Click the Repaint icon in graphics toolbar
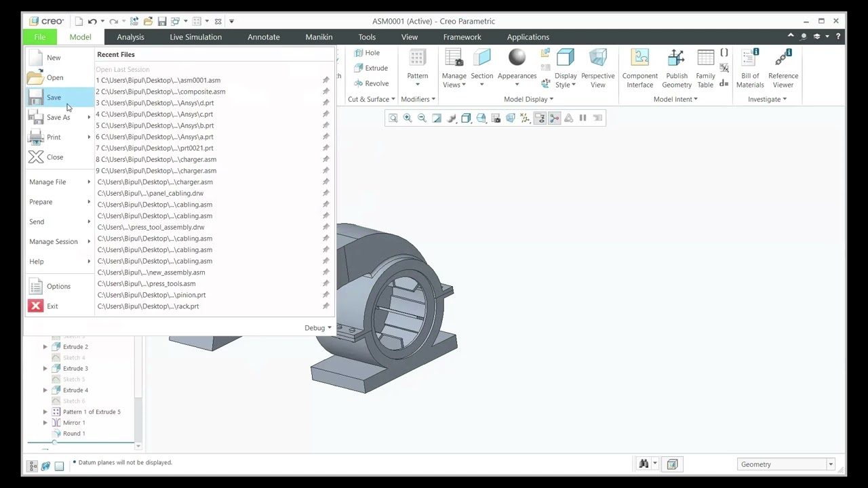Image resolution: width=868 pixels, height=488 pixels. pyautogui.click(x=437, y=118)
